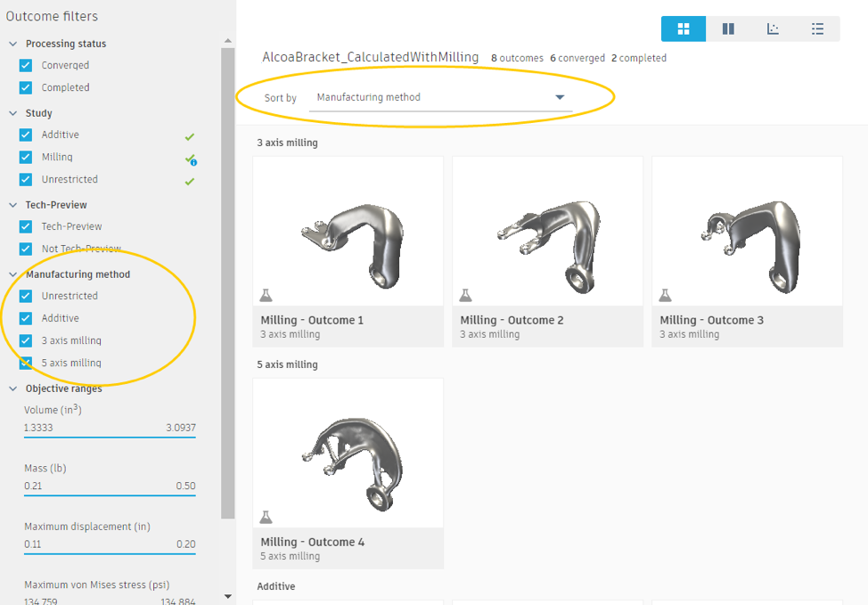Click the Additive group header
Viewport: 868px width, 605px height.
275,586
